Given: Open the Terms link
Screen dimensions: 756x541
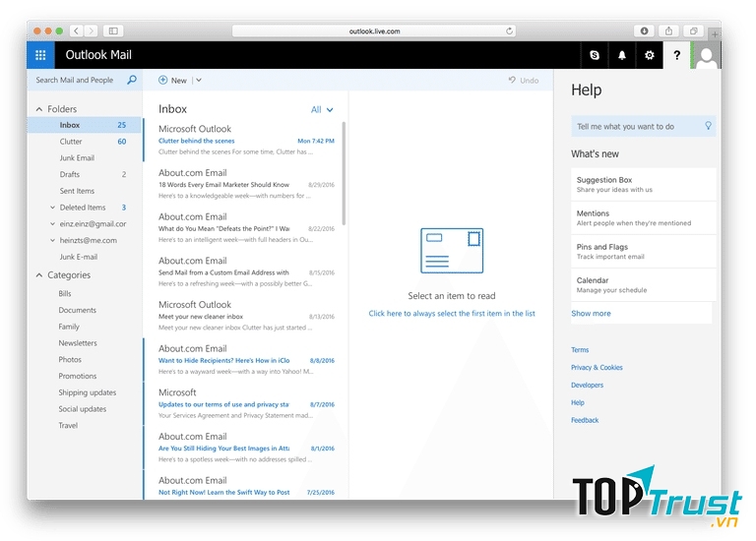Looking at the screenshot, I should [x=580, y=350].
